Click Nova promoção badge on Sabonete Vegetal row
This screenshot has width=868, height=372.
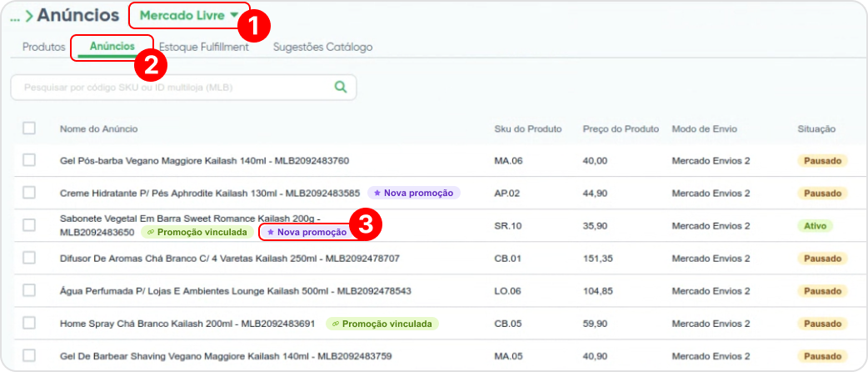click(x=307, y=233)
